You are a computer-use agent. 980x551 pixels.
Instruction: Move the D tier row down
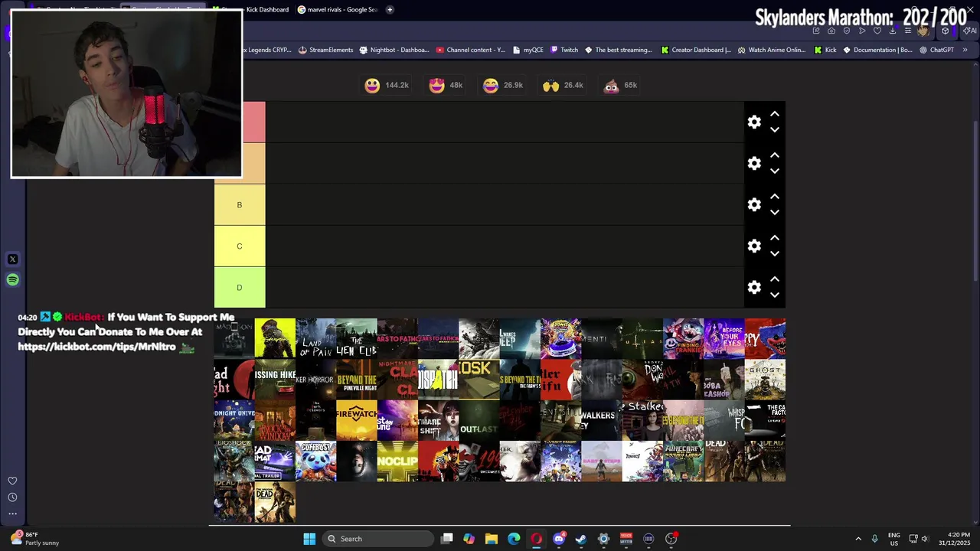coord(775,295)
